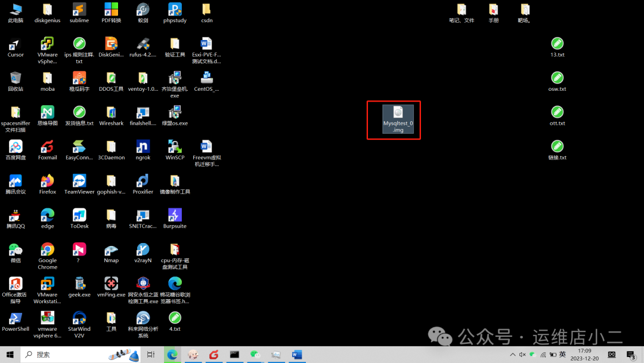Select the ott.txt file icon
The height and width of the screenshot is (363, 644).
click(x=558, y=116)
